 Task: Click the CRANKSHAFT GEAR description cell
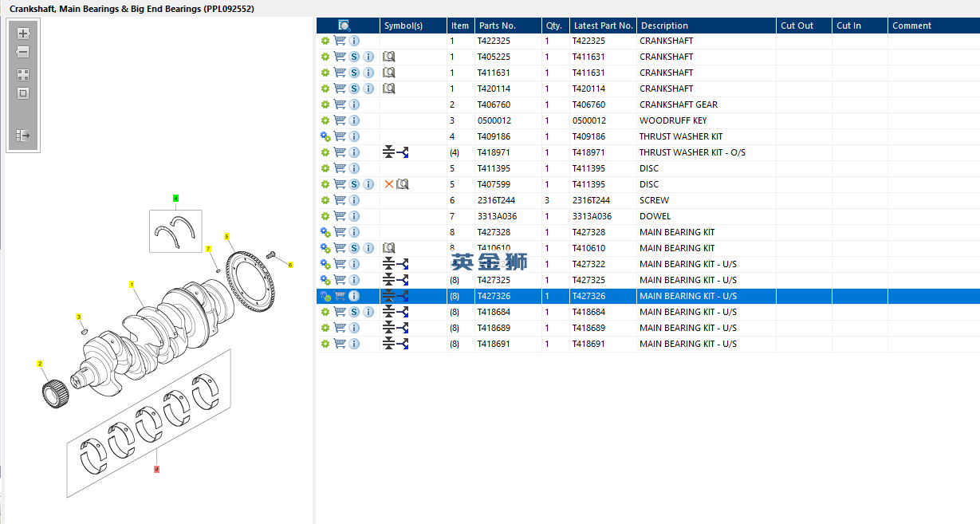pos(679,104)
